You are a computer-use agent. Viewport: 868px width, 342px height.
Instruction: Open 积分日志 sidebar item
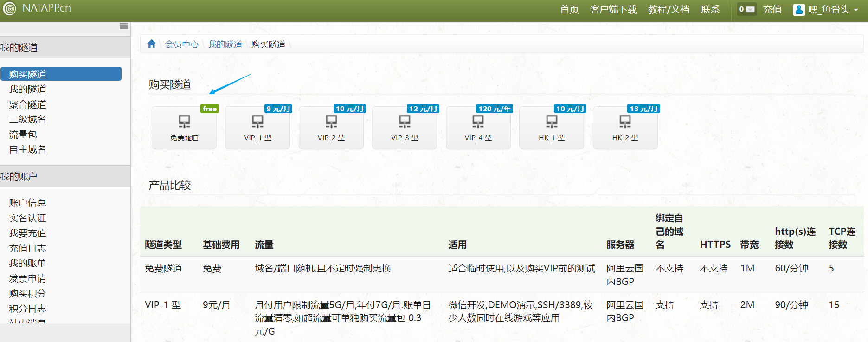[x=27, y=309]
